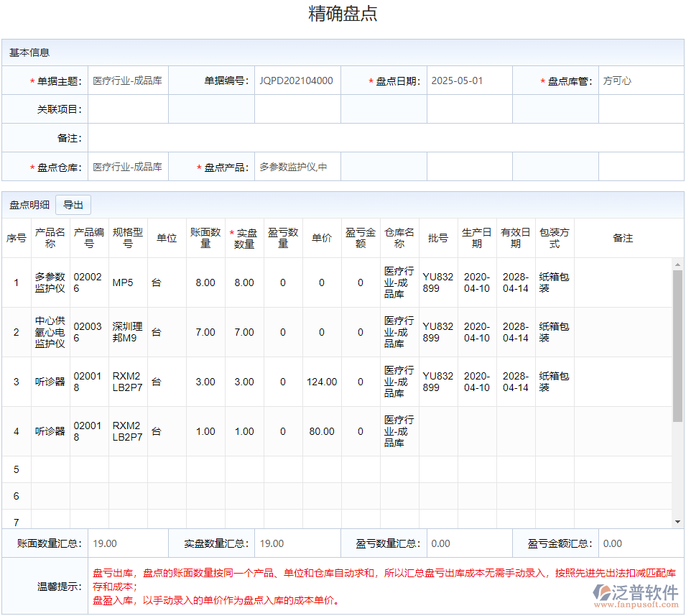Click the 账面数量汇总 total showing 19.00
The width and height of the screenshot is (686, 616).
pyautogui.click(x=122, y=543)
